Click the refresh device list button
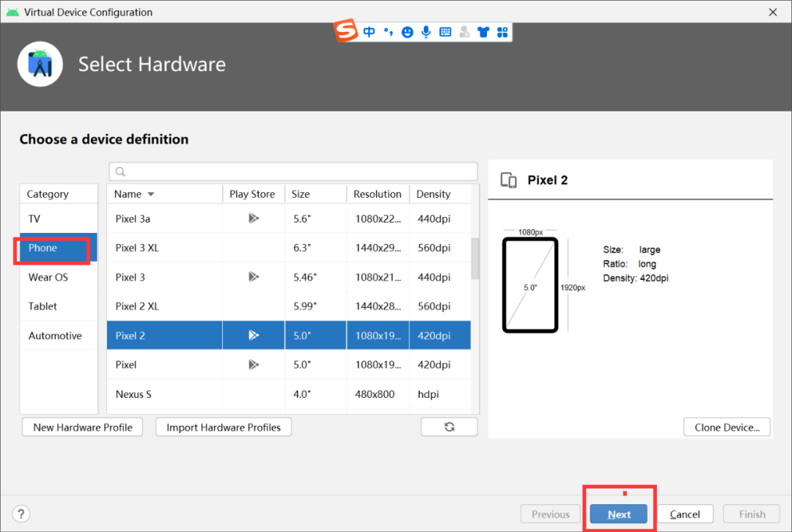This screenshot has width=792, height=532. [x=449, y=427]
